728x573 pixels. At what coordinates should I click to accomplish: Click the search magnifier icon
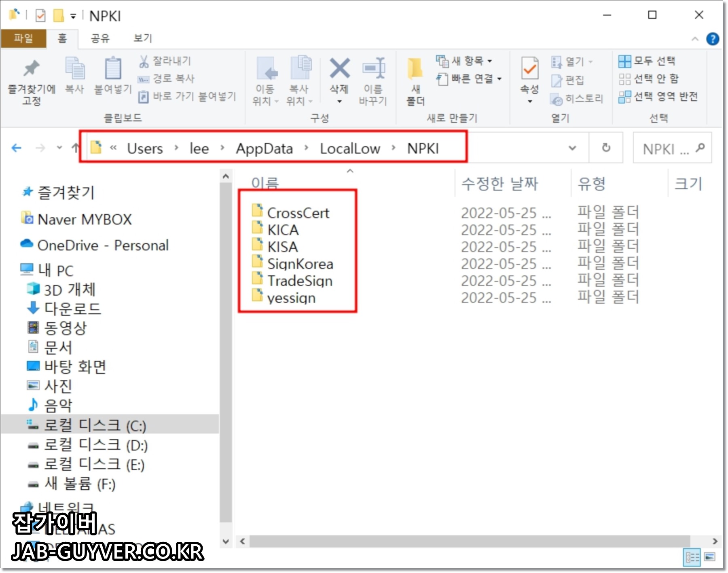pyautogui.click(x=700, y=148)
